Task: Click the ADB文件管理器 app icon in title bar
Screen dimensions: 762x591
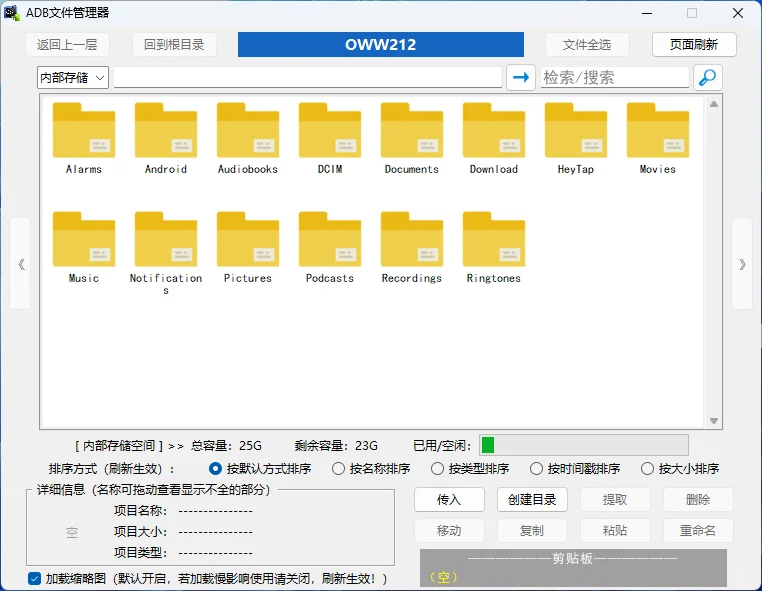Action: point(12,13)
